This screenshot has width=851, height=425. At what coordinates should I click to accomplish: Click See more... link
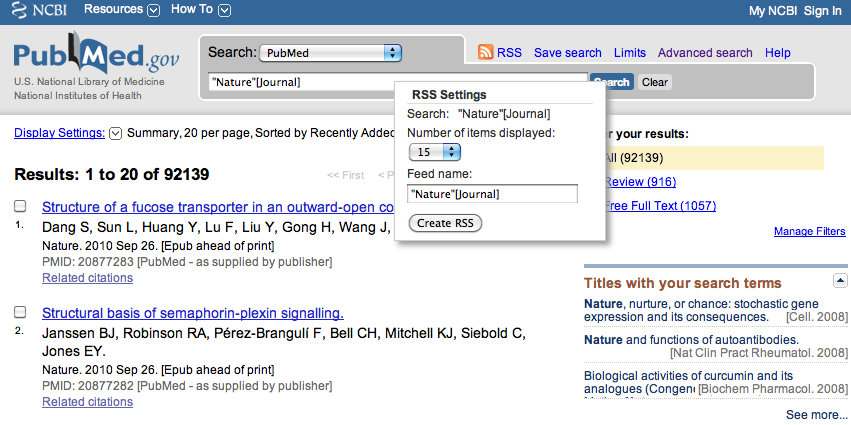click(x=816, y=415)
